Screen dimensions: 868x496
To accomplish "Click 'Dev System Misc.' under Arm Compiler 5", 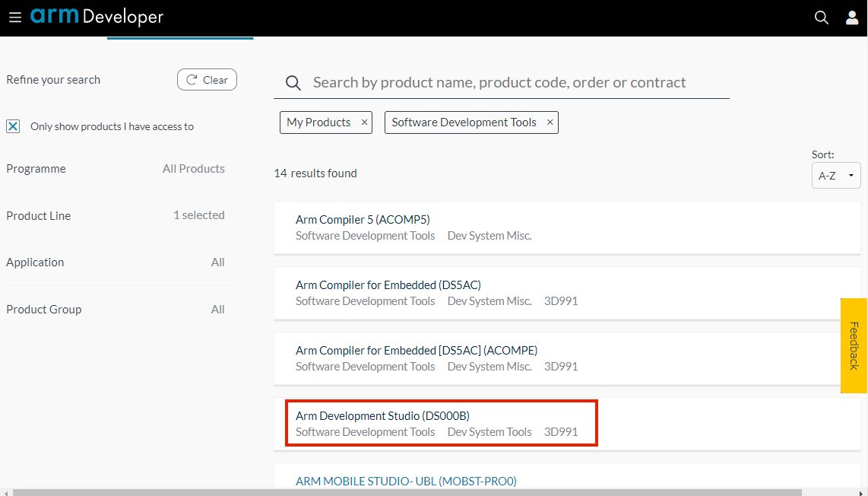I will tap(489, 236).
